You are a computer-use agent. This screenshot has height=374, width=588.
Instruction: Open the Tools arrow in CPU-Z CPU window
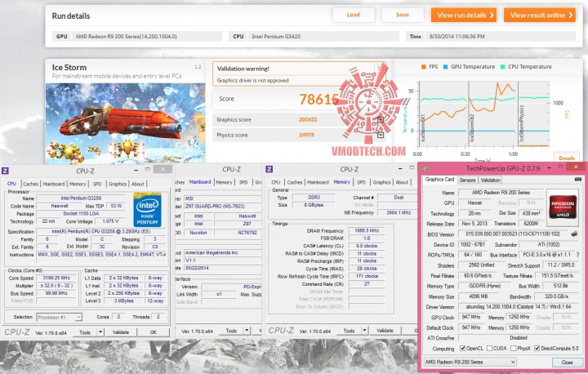coord(100,332)
